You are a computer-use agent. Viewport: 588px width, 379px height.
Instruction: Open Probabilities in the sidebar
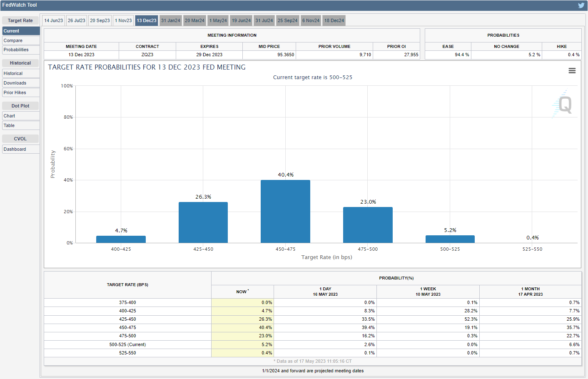(21, 50)
